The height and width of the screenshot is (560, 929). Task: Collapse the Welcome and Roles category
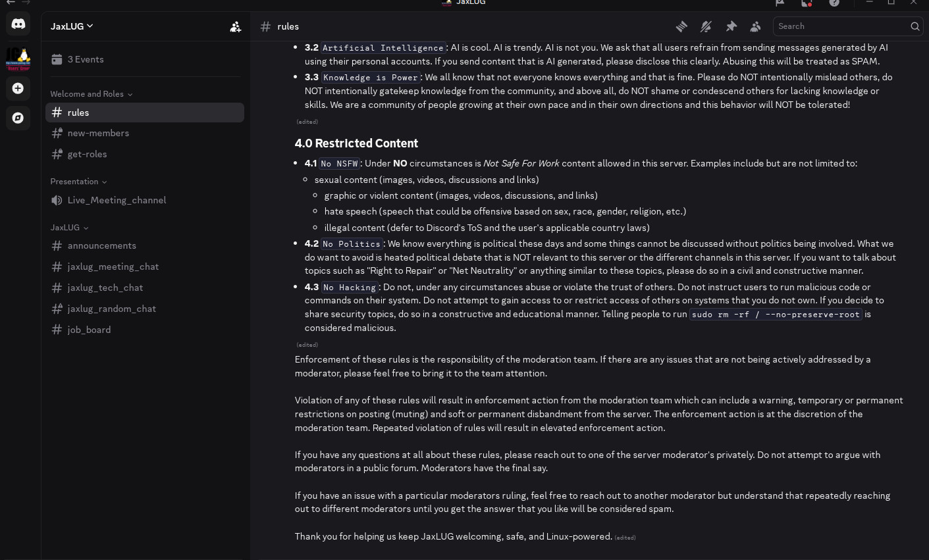pos(92,94)
